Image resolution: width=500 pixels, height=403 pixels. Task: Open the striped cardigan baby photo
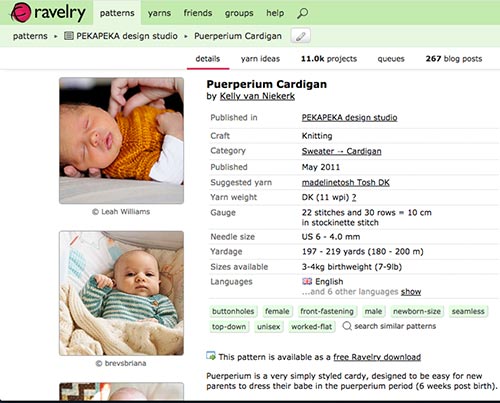[121, 293]
